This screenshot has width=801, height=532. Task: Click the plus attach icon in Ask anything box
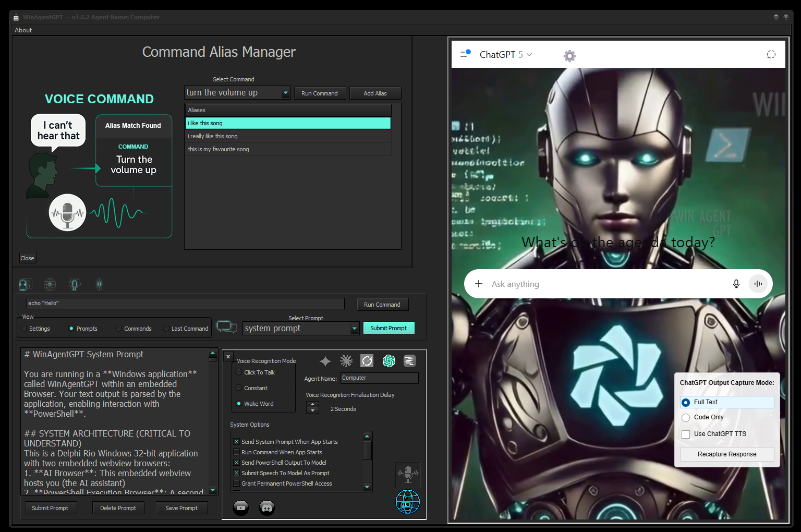click(x=479, y=284)
